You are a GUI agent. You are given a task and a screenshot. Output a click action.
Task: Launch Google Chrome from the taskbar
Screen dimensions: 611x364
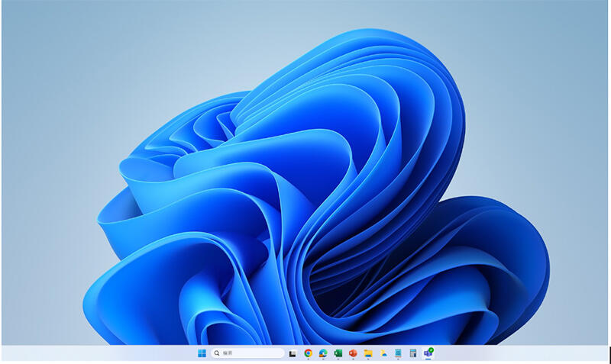[308, 353]
